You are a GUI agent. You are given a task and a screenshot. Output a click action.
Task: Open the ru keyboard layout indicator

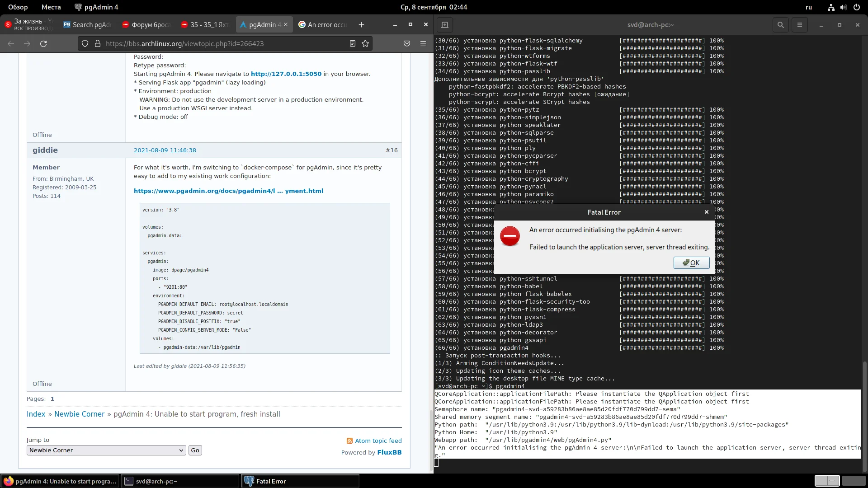(809, 7)
